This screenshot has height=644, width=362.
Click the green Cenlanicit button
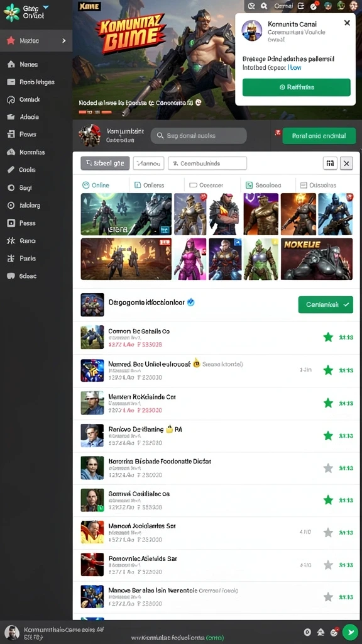pos(326,305)
